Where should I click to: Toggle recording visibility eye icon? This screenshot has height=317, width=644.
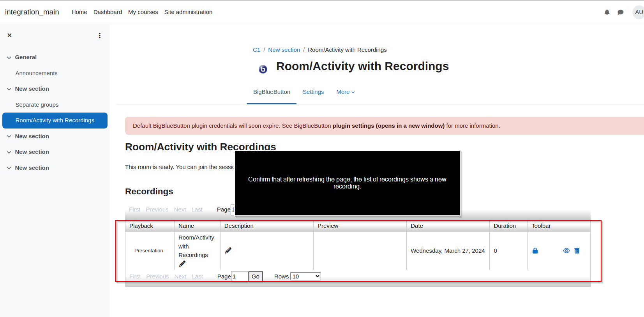coord(566,251)
